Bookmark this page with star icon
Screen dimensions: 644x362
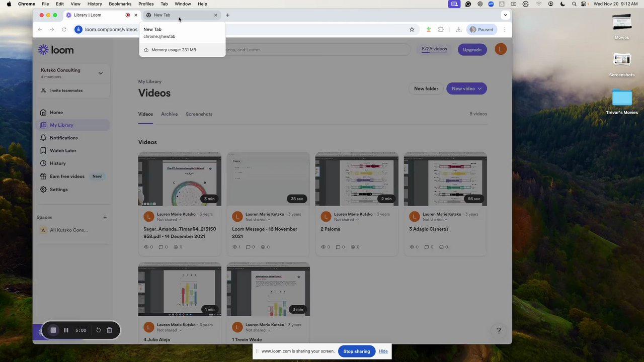pyautogui.click(x=412, y=30)
